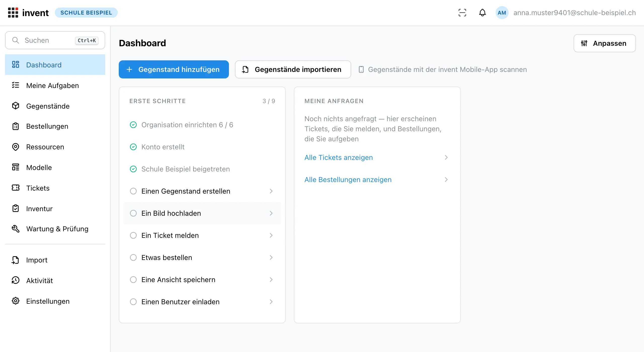Focus the Suchen search field
Viewport: 644px width, 352px height.
[x=55, y=40]
